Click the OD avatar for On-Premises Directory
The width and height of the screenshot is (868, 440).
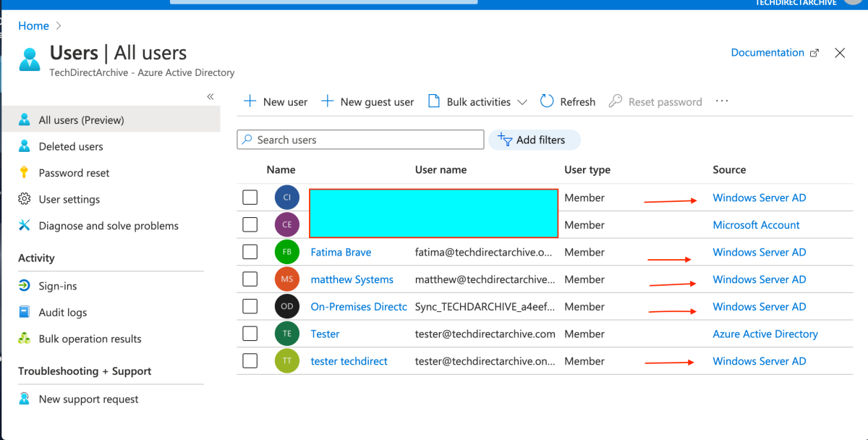click(287, 307)
